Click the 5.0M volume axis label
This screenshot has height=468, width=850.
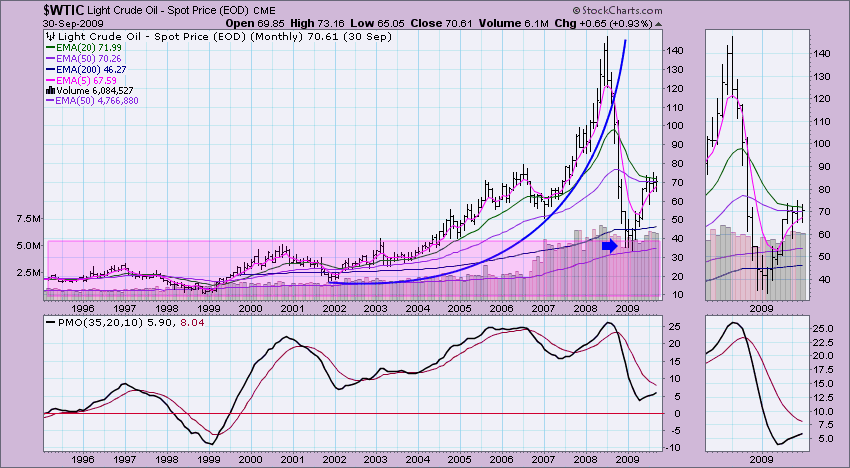coord(30,245)
